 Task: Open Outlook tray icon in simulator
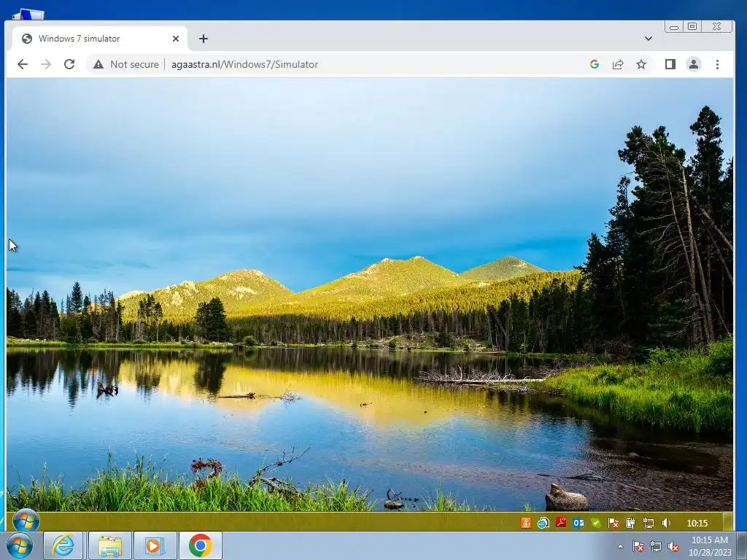pyautogui.click(x=578, y=523)
